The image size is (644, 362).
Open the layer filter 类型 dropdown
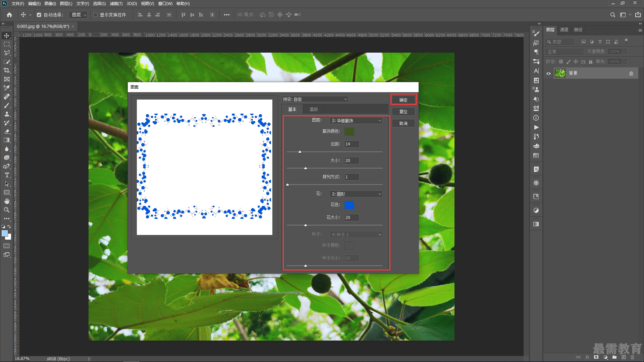pyautogui.click(x=560, y=42)
